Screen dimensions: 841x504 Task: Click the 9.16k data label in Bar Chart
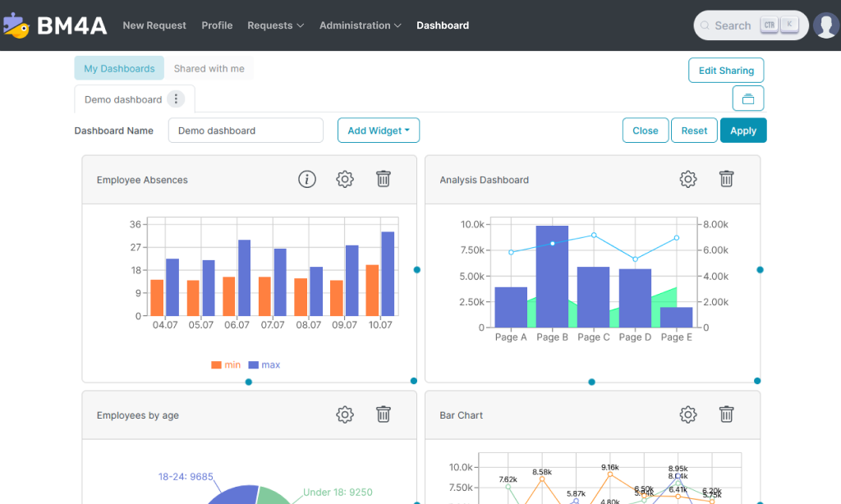[610, 468]
